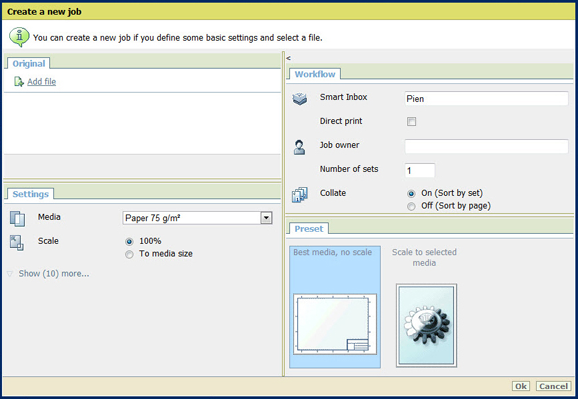Open the Media paper dropdown
578x399 pixels.
(x=266, y=218)
